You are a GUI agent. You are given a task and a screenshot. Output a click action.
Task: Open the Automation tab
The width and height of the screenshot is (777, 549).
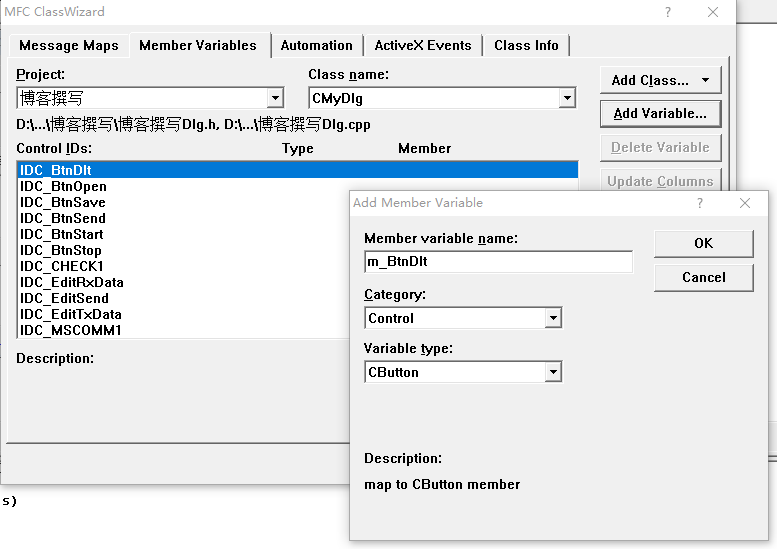point(317,46)
